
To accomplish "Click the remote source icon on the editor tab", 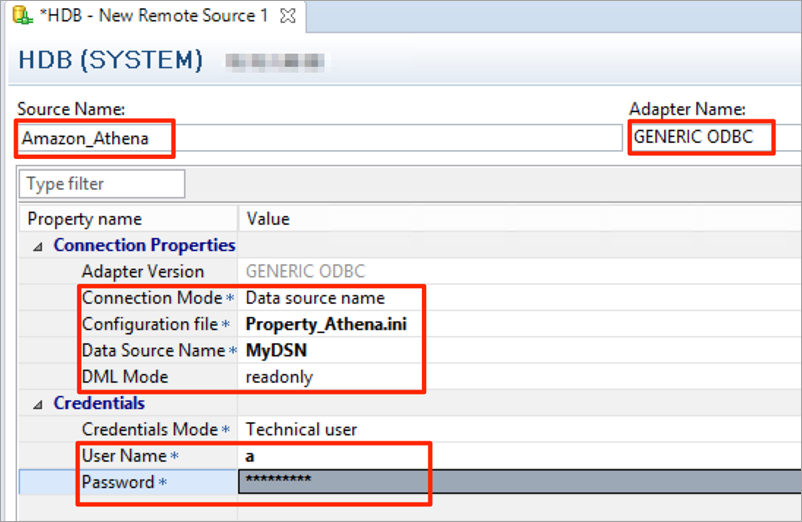I will point(22,15).
